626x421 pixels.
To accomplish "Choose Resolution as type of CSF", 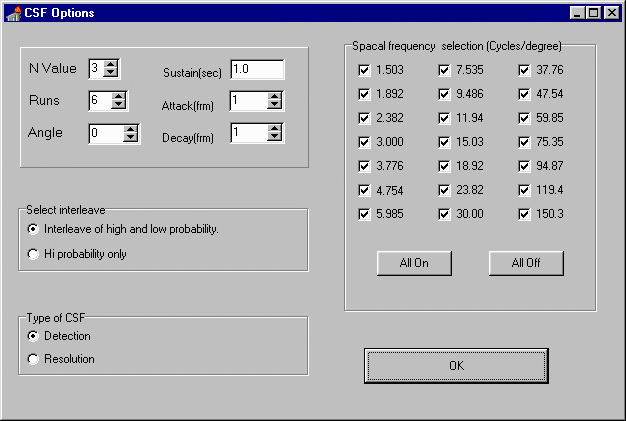I will pos(34,359).
